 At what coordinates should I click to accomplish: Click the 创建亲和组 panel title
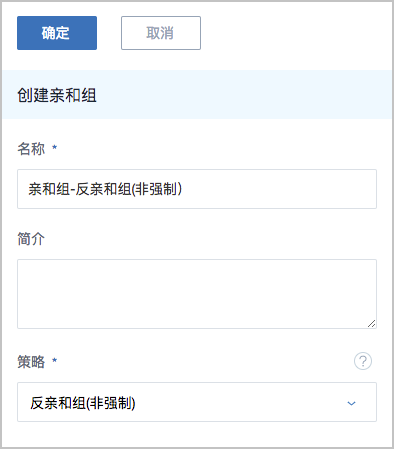pos(57,95)
